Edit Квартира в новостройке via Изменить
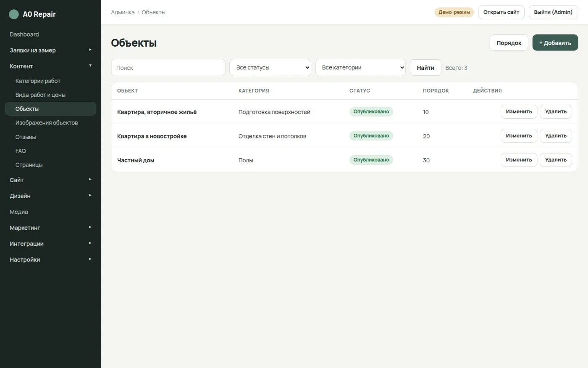Image resolution: width=588 pixels, height=368 pixels. (519, 136)
